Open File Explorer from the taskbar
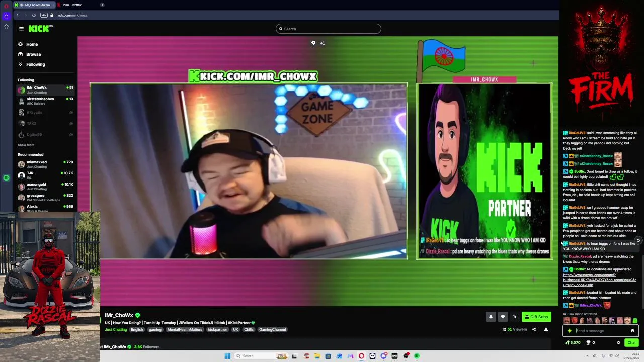The image size is (644, 362). click(317, 356)
